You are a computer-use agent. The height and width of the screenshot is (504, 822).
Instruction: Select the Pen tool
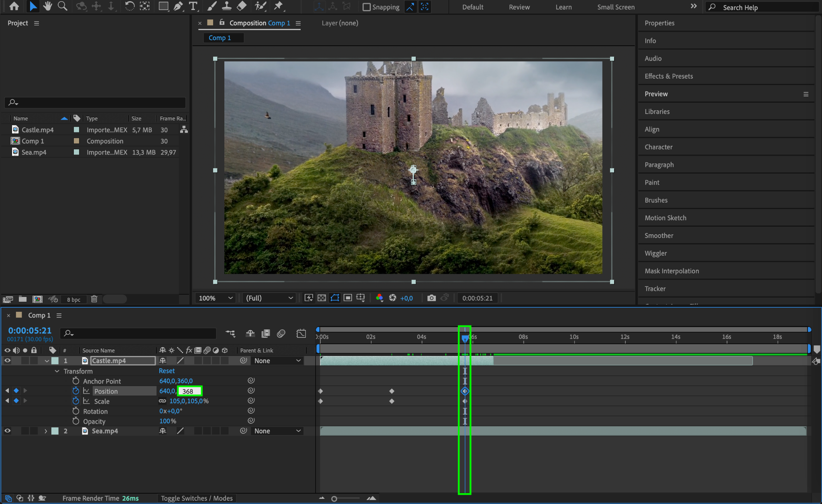pyautogui.click(x=178, y=6)
